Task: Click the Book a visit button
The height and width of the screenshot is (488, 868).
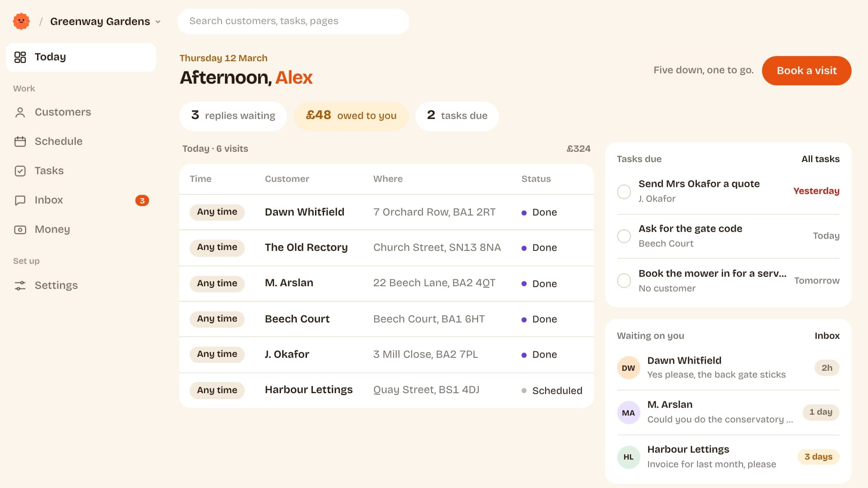Action: coord(806,70)
